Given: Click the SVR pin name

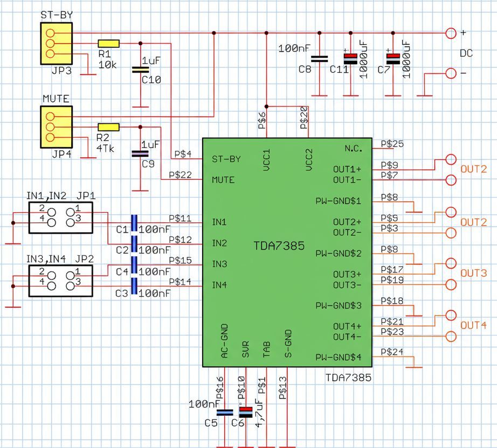Looking at the screenshot, I should (x=246, y=349).
